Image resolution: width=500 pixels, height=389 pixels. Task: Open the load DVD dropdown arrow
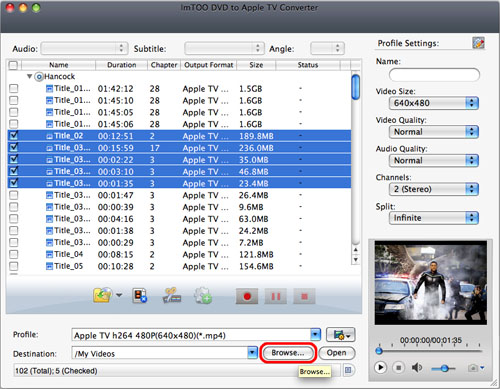(x=119, y=295)
